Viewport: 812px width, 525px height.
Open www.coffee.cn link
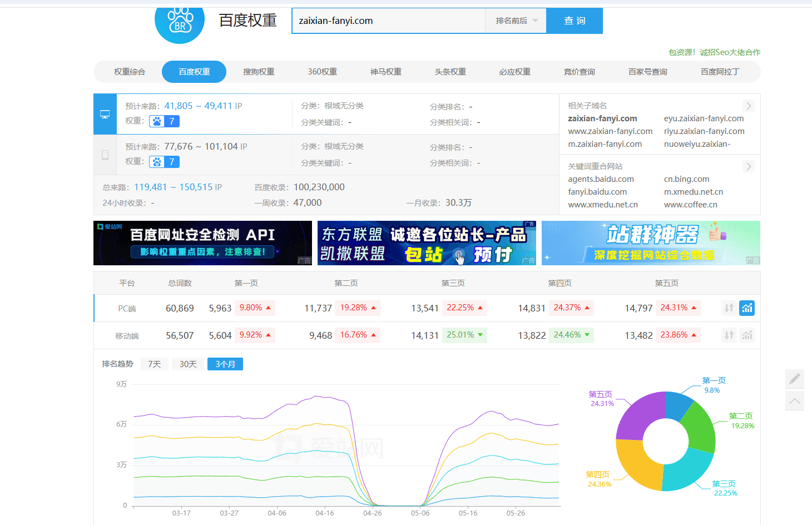691,205
